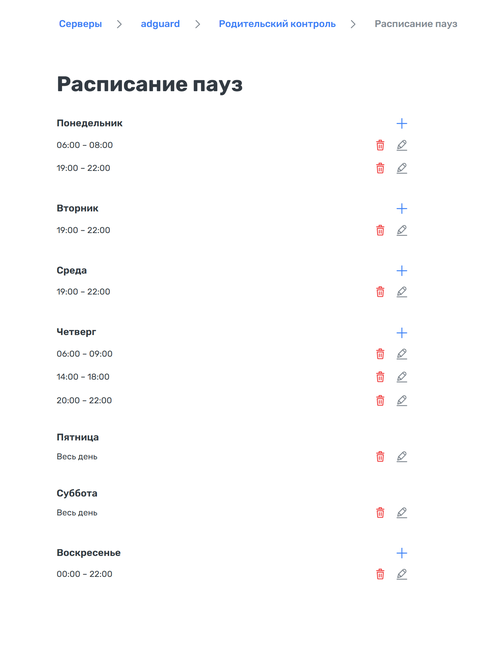The image size is (500, 663).
Task: Delete Вторник 19:00 – 22:00 entry
Action: pos(380,230)
